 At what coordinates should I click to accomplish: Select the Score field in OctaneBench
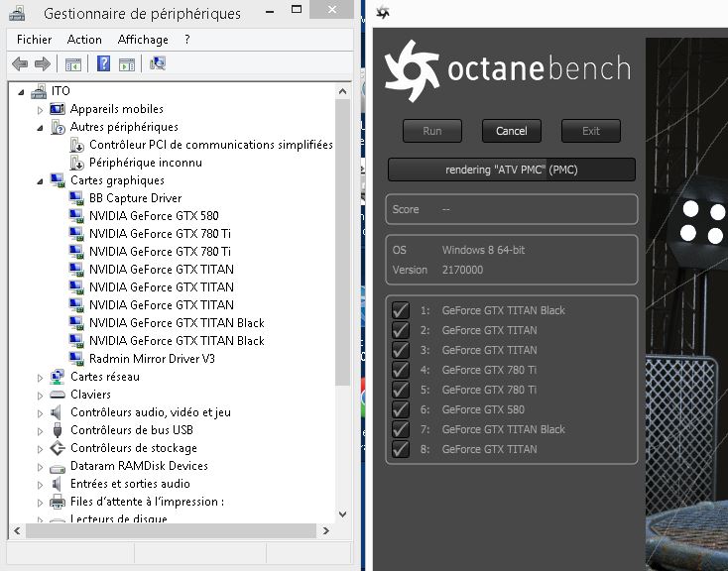tap(511, 209)
